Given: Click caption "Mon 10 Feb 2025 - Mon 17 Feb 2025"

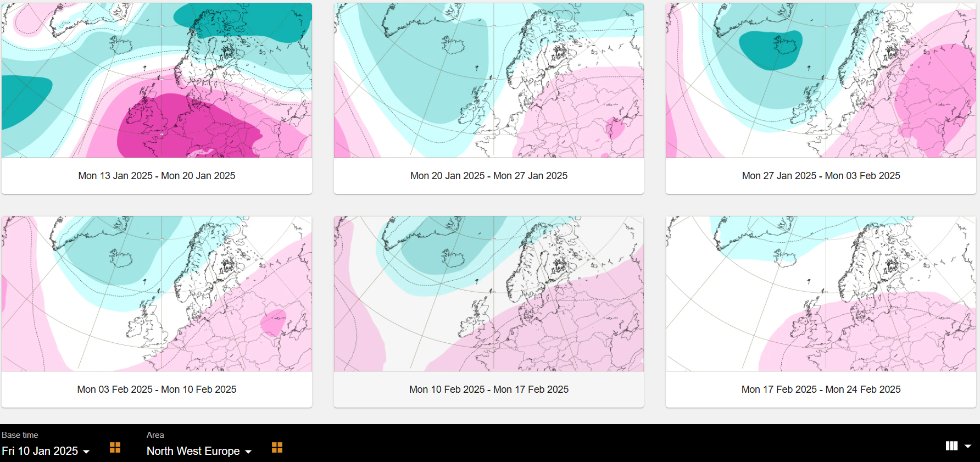Looking at the screenshot, I should [489, 389].
